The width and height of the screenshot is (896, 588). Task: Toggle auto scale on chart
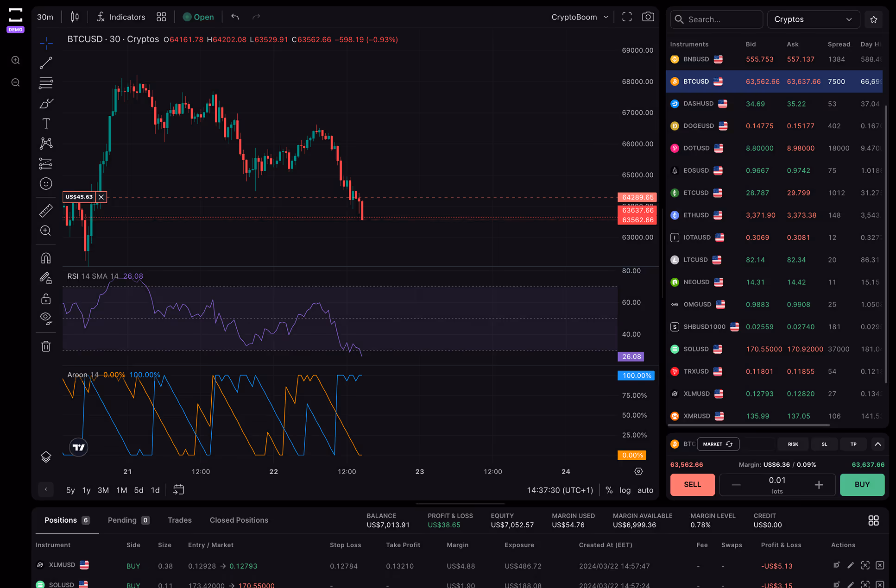pyautogui.click(x=645, y=490)
